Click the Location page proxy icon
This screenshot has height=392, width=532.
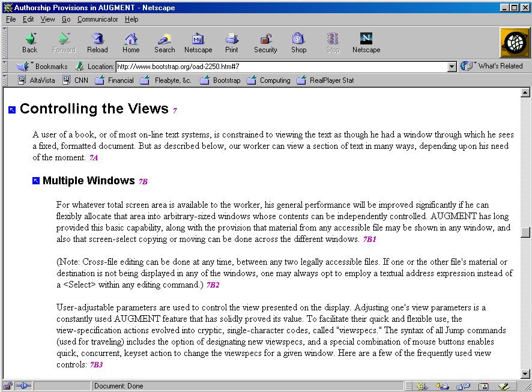pos(79,67)
